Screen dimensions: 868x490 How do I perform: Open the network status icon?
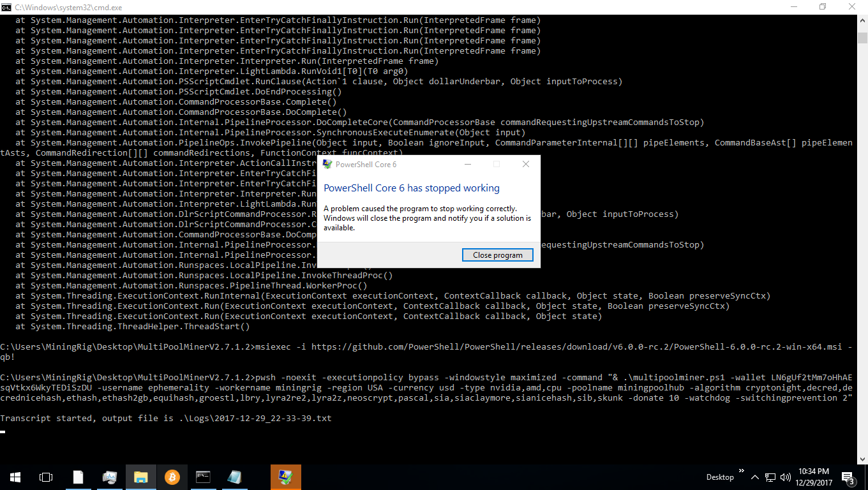770,477
